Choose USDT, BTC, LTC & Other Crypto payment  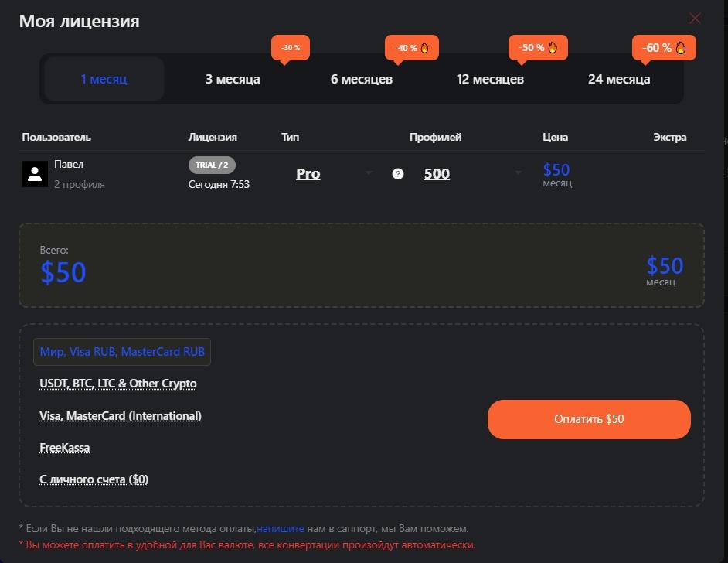click(118, 384)
